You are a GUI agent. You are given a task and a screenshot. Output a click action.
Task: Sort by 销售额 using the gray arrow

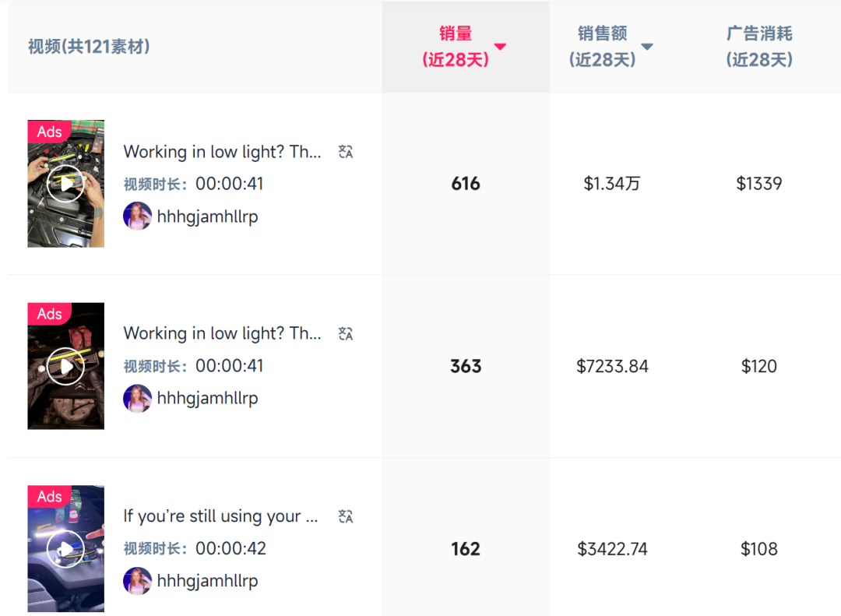[647, 47]
